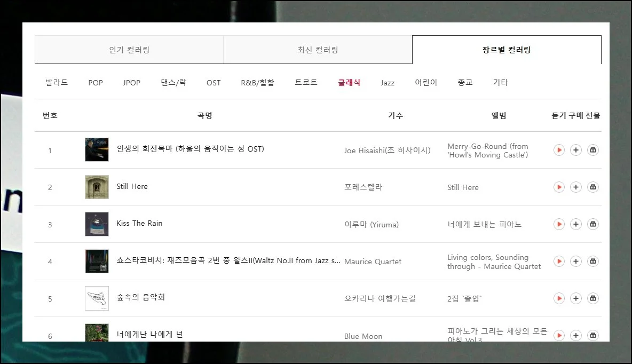
Task: Select the Jazz genre category
Action: click(x=388, y=83)
